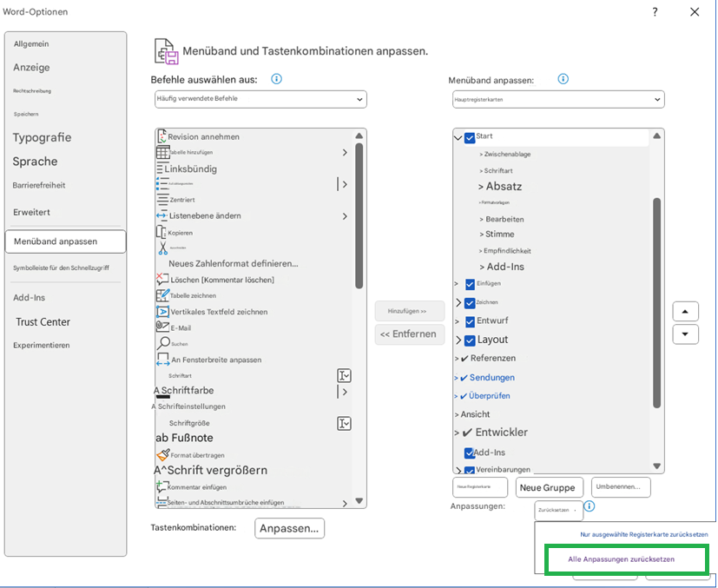Click the command list scroll-down arrow
718x588 pixels.
coord(359,501)
